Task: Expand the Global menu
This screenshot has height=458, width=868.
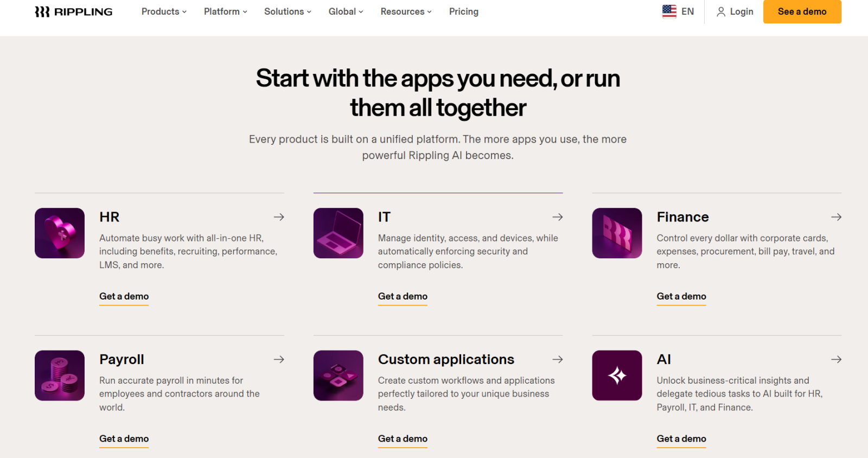Action: (346, 11)
